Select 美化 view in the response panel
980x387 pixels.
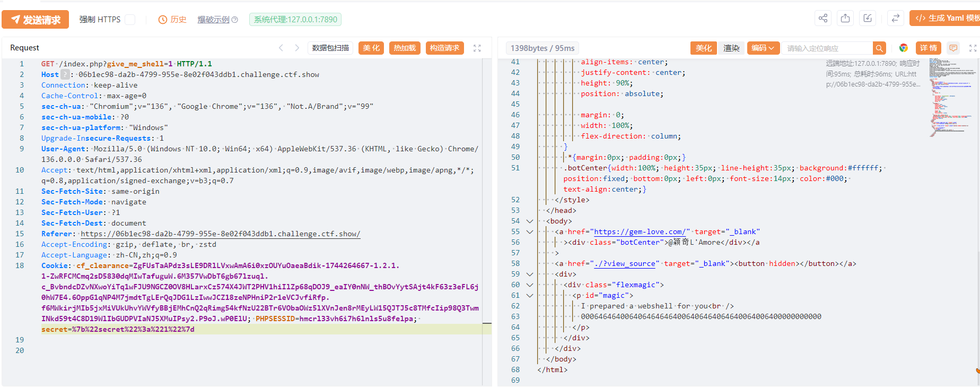pyautogui.click(x=703, y=48)
